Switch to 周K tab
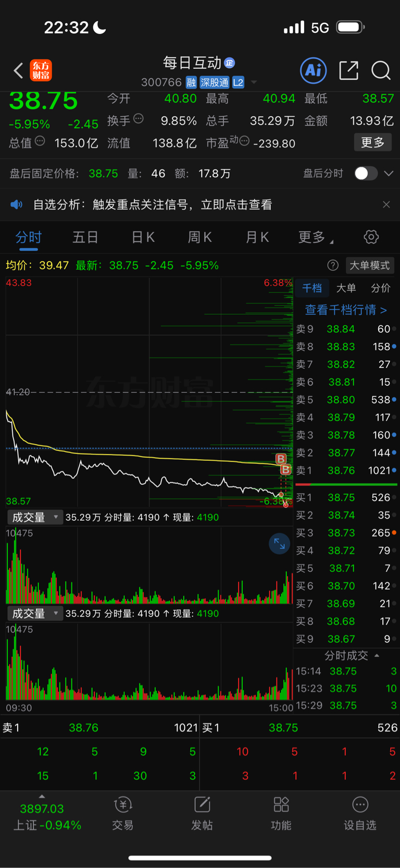Image resolution: width=400 pixels, height=868 pixels. (x=200, y=238)
